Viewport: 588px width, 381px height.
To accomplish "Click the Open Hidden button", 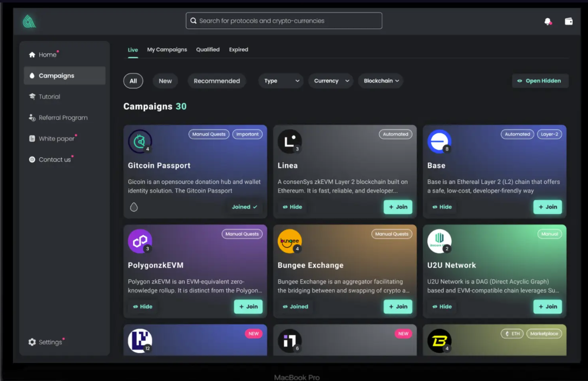I will [x=540, y=80].
